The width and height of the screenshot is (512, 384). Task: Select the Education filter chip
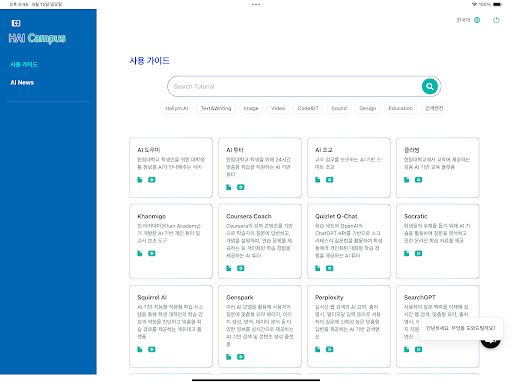tap(401, 108)
